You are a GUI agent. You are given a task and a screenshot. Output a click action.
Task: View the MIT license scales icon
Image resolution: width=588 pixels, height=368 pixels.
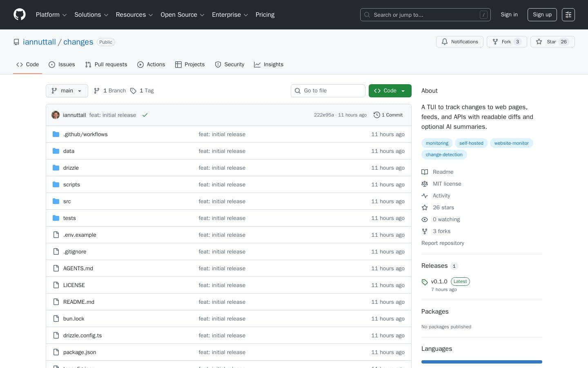[425, 184]
